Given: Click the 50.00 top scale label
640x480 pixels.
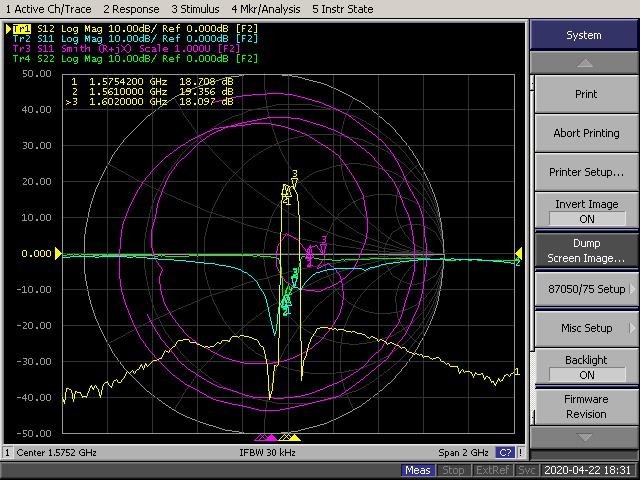Looking at the screenshot, I should click(x=37, y=74).
